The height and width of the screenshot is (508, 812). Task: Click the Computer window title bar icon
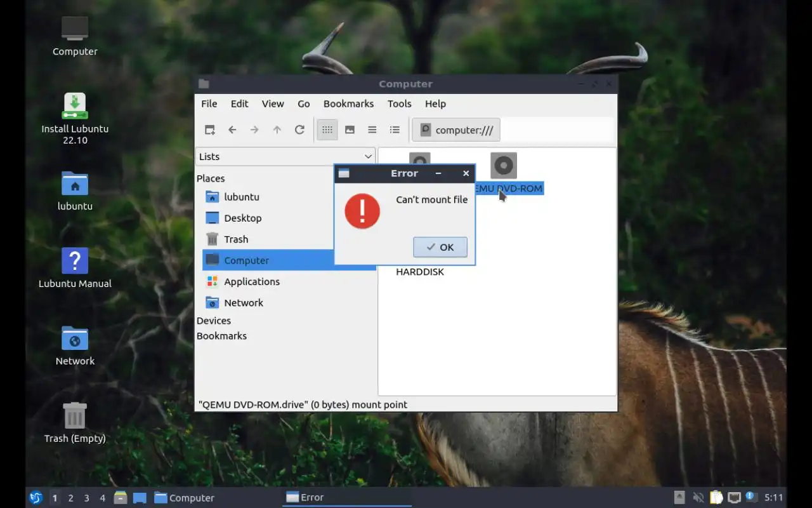pos(204,84)
